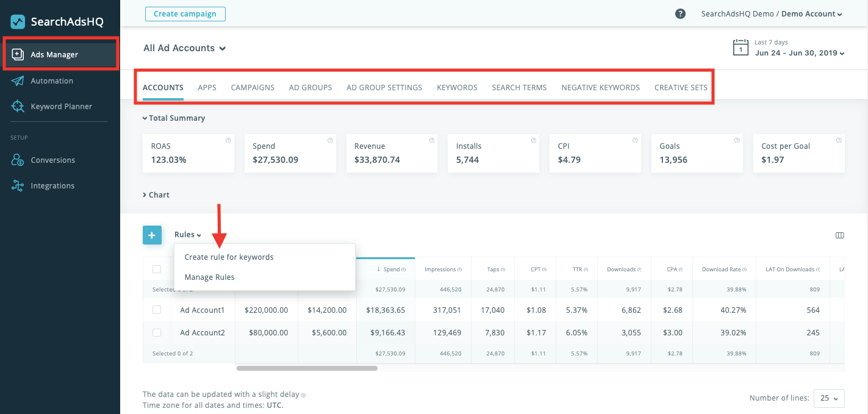Open the Automation section

click(x=51, y=80)
